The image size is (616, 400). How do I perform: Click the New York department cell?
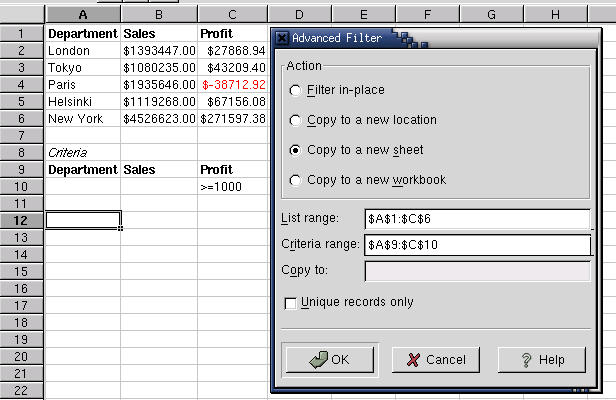pyautogui.click(x=83, y=119)
